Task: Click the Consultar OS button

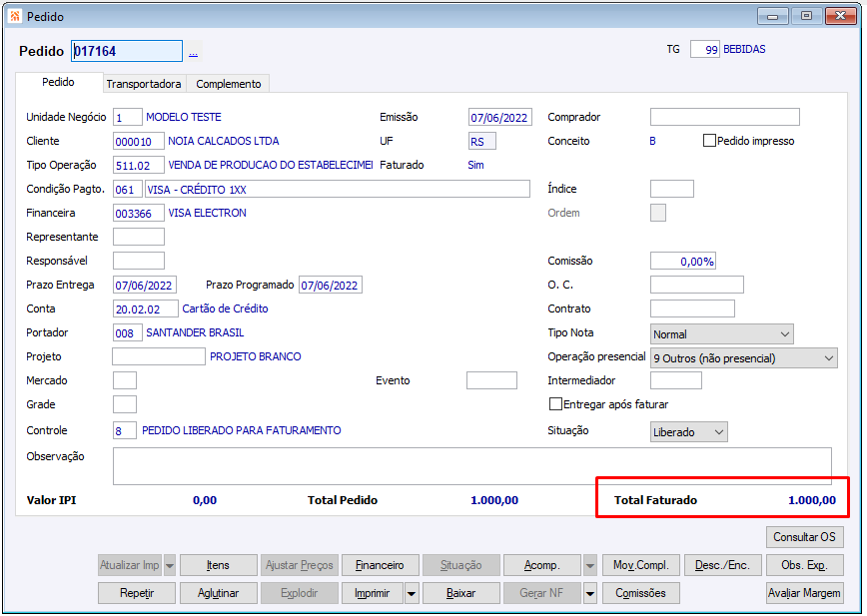Action: (x=804, y=537)
